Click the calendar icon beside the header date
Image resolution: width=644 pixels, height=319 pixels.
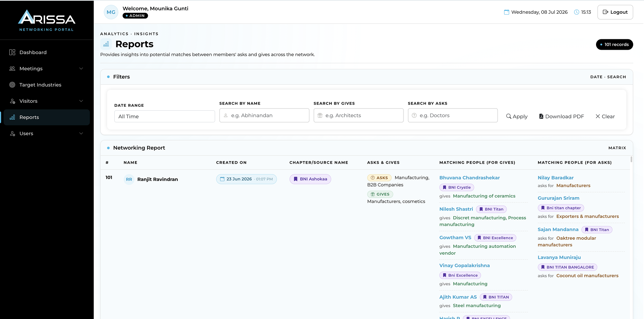click(x=507, y=12)
